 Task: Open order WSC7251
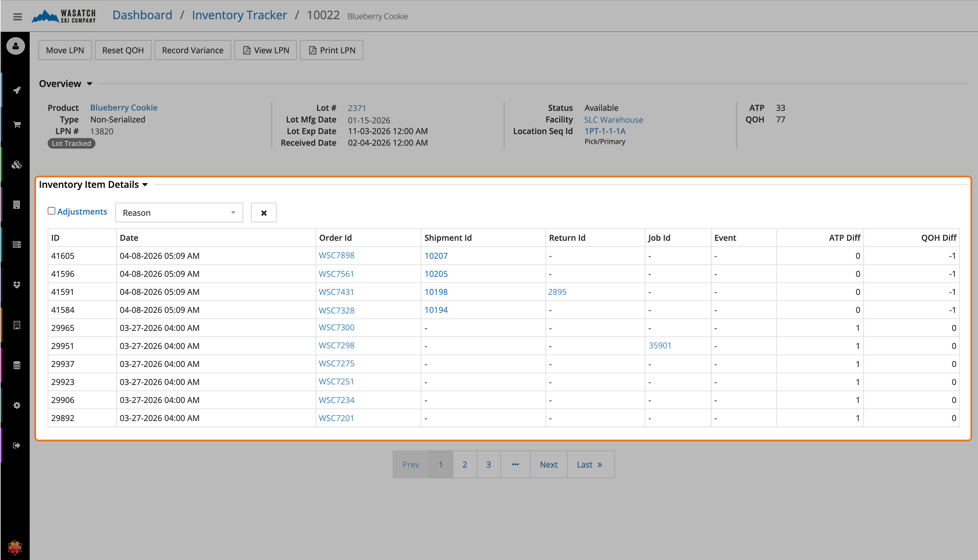(336, 381)
